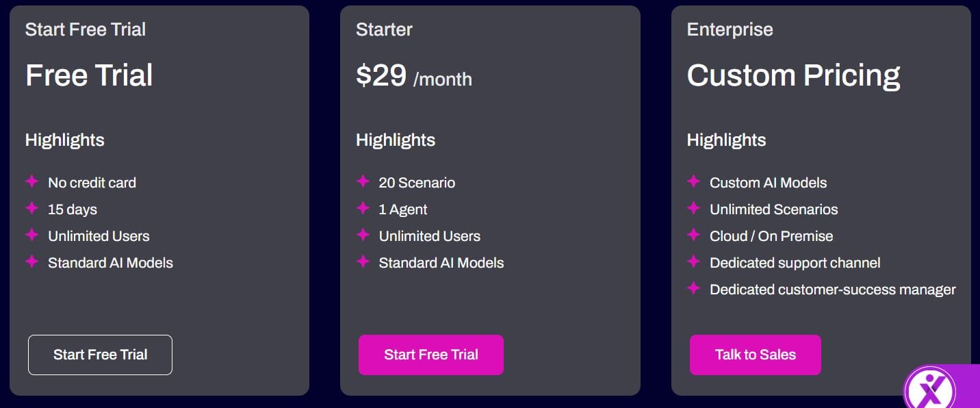Click the sparkle beside Unlimited Scenarios
The image size is (980, 408).
[x=693, y=209]
